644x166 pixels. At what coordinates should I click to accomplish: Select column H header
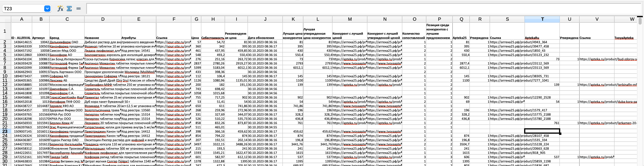(x=213, y=19)
